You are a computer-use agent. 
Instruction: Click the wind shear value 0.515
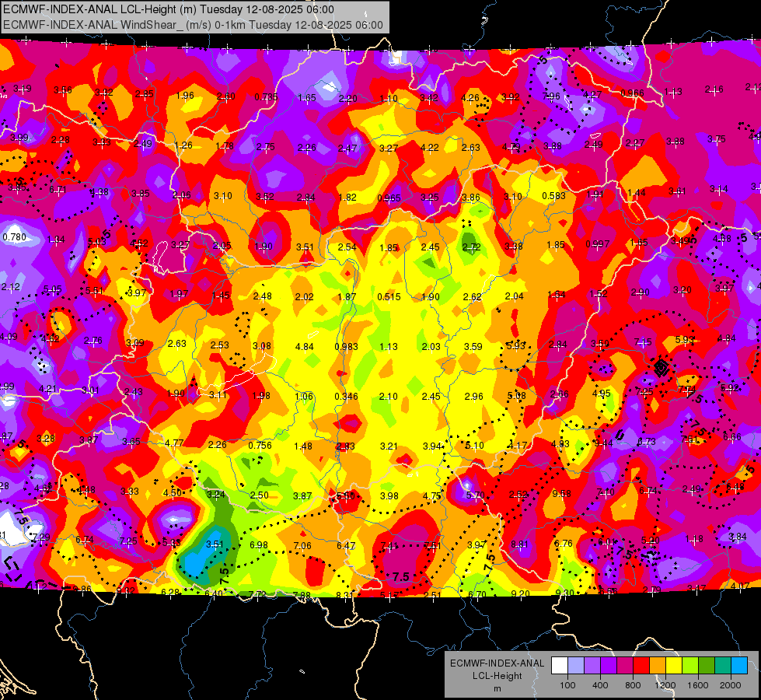click(x=389, y=297)
